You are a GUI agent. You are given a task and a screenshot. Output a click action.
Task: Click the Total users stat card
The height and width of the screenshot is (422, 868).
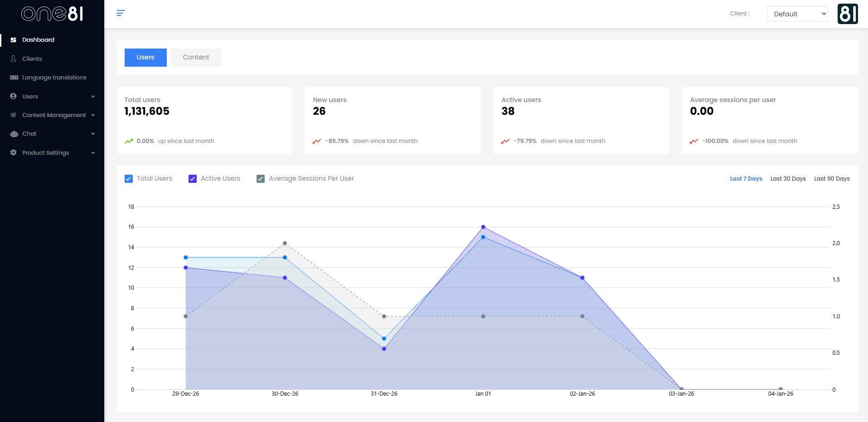click(x=204, y=120)
